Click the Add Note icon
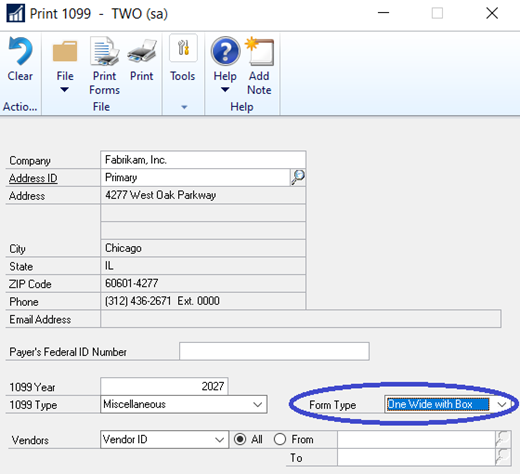Image resolution: width=520 pixels, height=474 pixels. (260, 51)
